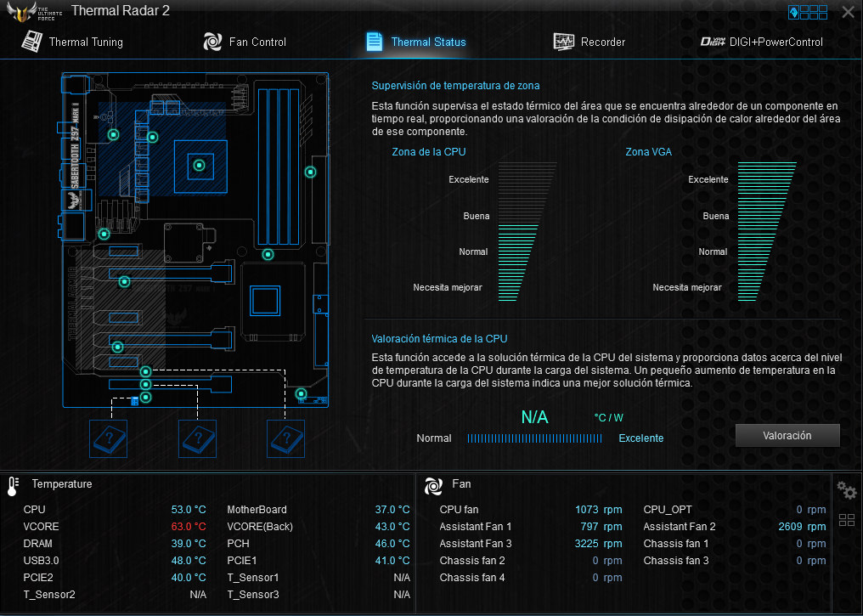Select the sensor dot just below the DRAM slots
The width and height of the screenshot is (863, 616).
[x=268, y=254]
